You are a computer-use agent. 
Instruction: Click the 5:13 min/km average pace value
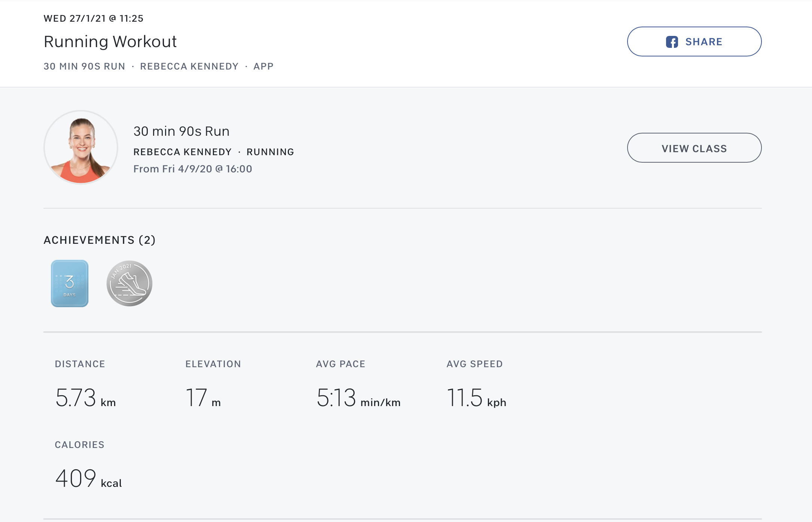(x=358, y=397)
